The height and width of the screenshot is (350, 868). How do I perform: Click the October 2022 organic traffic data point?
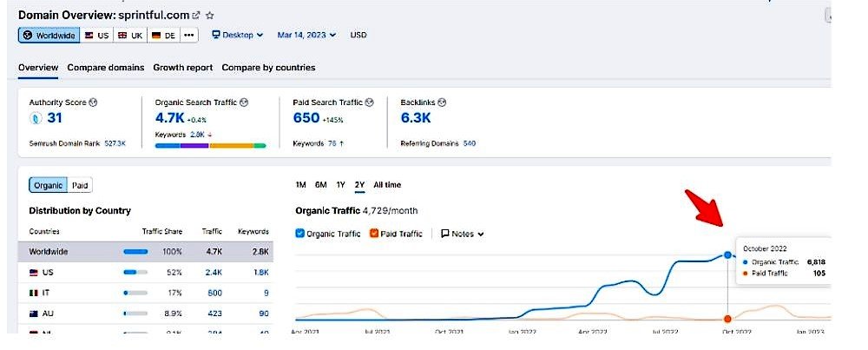pos(727,255)
